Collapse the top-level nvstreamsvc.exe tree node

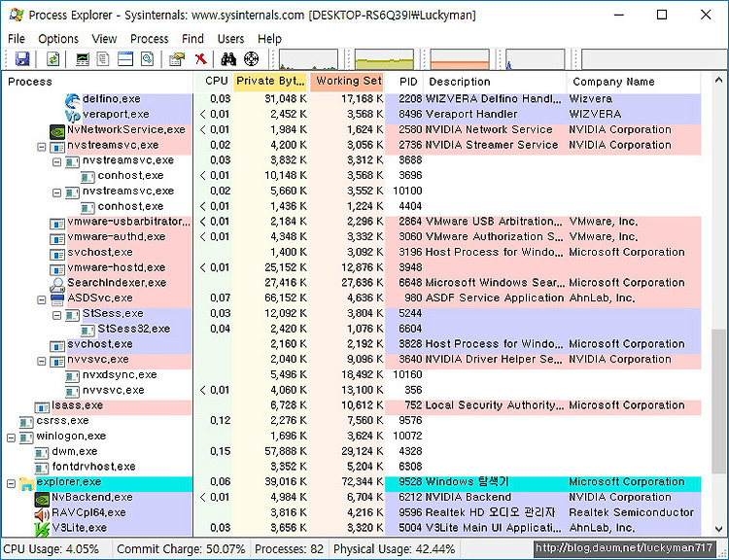tap(42, 147)
